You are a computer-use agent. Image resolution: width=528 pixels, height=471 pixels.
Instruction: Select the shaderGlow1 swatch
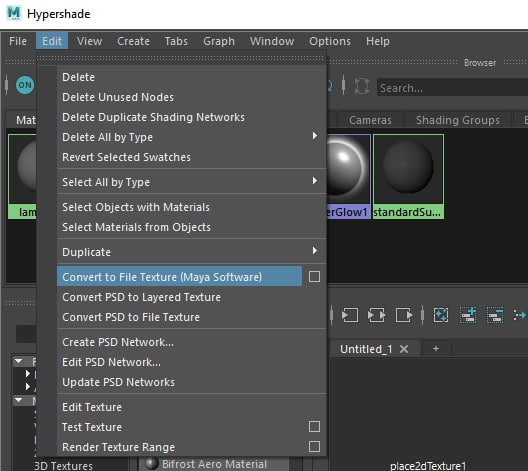[x=348, y=176]
